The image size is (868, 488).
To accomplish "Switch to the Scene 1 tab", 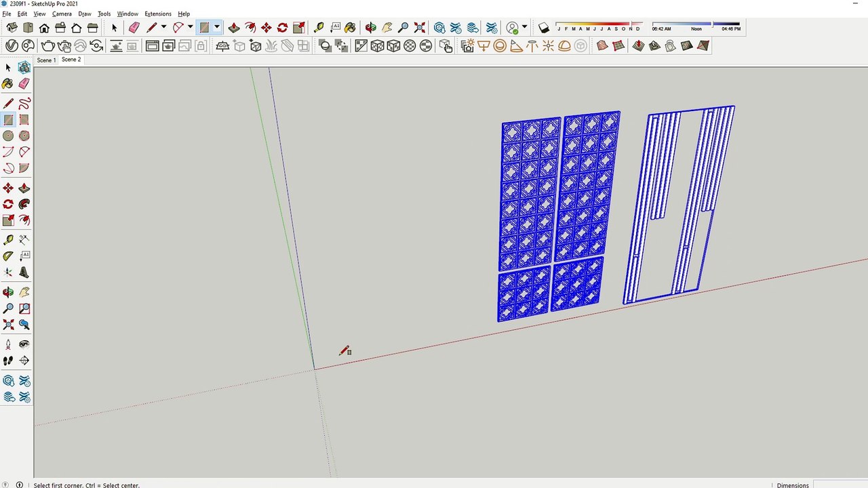I will coord(46,60).
